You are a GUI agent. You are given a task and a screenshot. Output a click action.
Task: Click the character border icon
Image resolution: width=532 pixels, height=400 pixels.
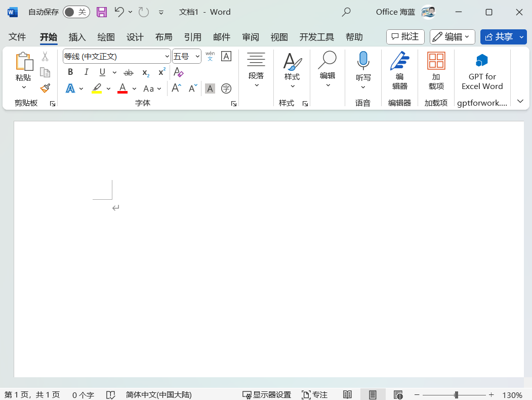(x=226, y=56)
